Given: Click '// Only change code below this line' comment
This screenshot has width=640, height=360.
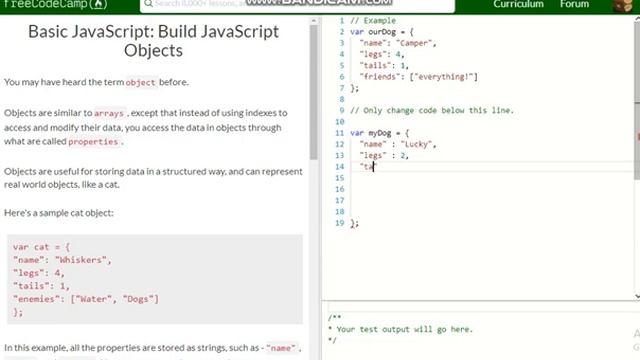Looking at the screenshot, I should point(432,110).
